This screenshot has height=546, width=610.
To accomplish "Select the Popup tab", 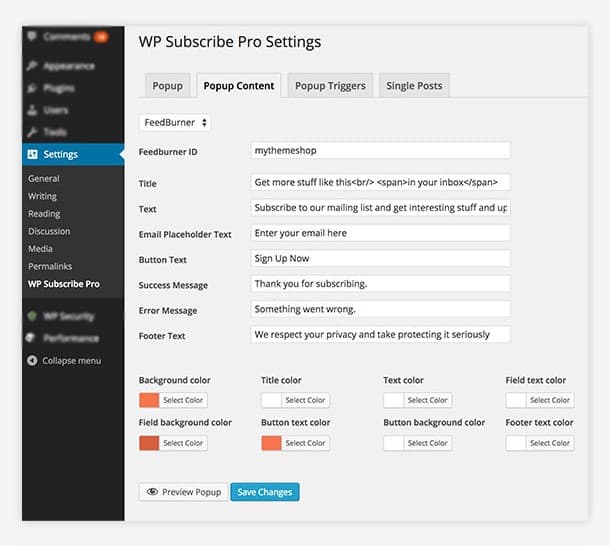I will click(x=167, y=86).
